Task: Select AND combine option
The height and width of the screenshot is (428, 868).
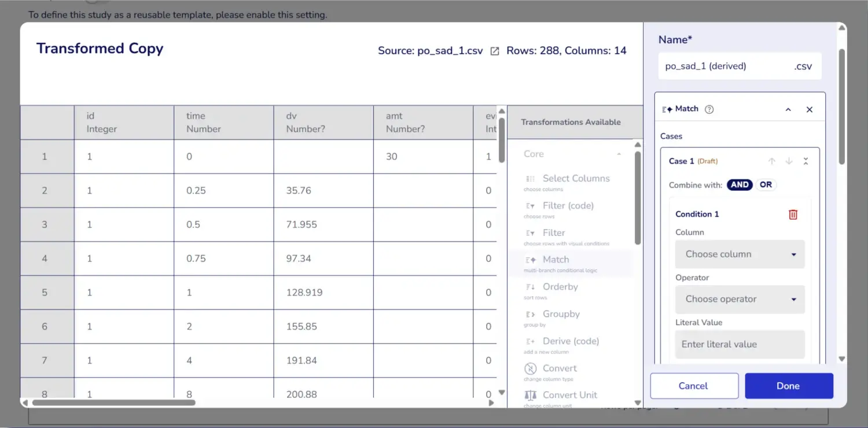Action: pos(740,185)
